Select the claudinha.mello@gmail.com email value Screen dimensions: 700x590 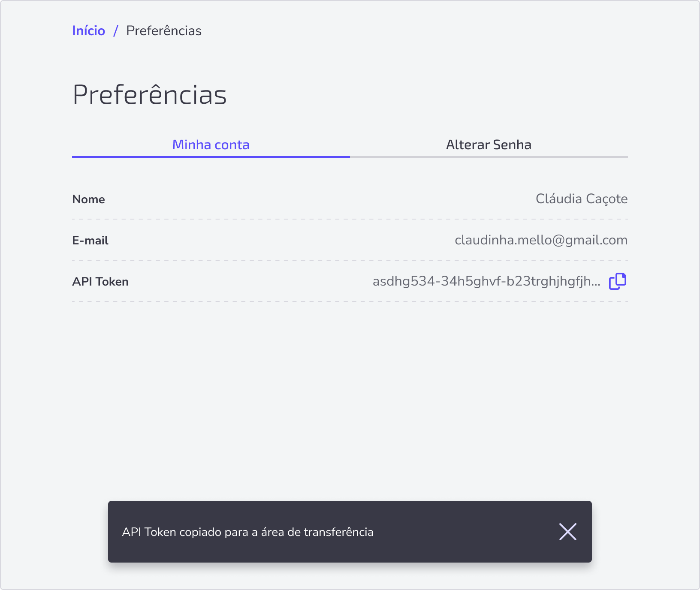(541, 240)
